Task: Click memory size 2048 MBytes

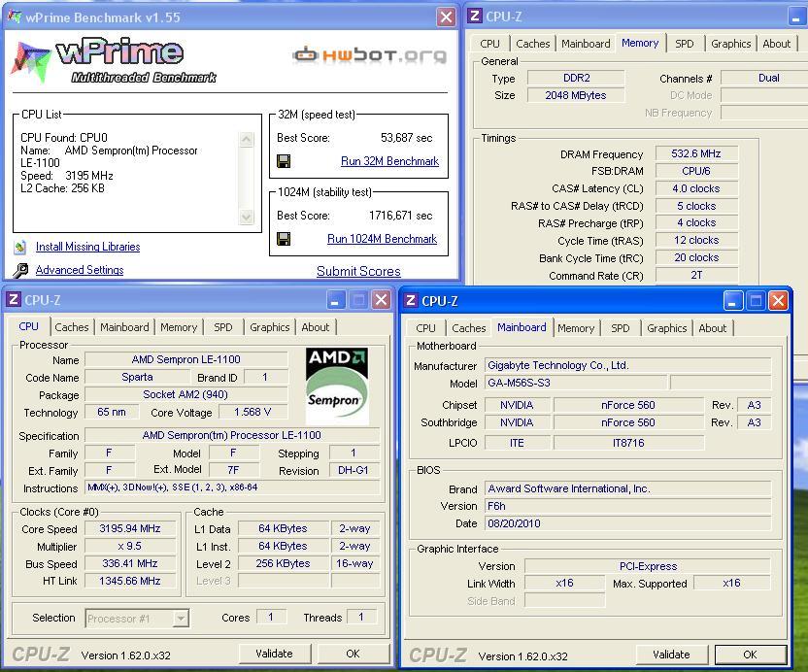Action: [576, 95]
